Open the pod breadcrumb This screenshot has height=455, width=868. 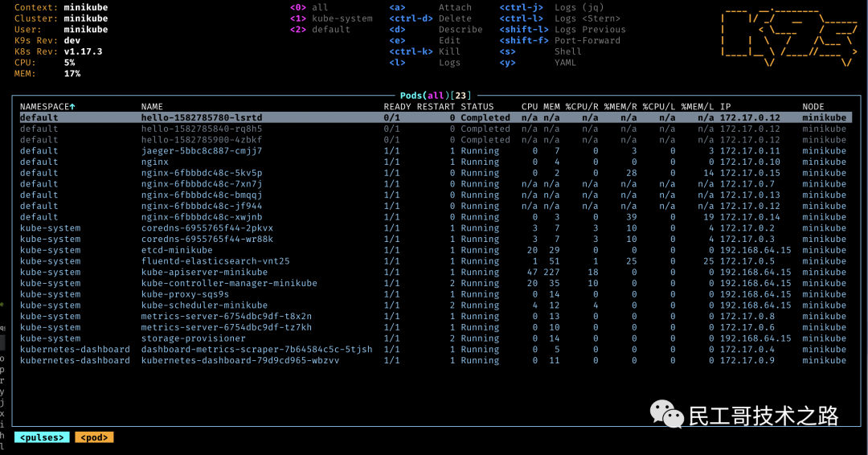coord(94,437)
